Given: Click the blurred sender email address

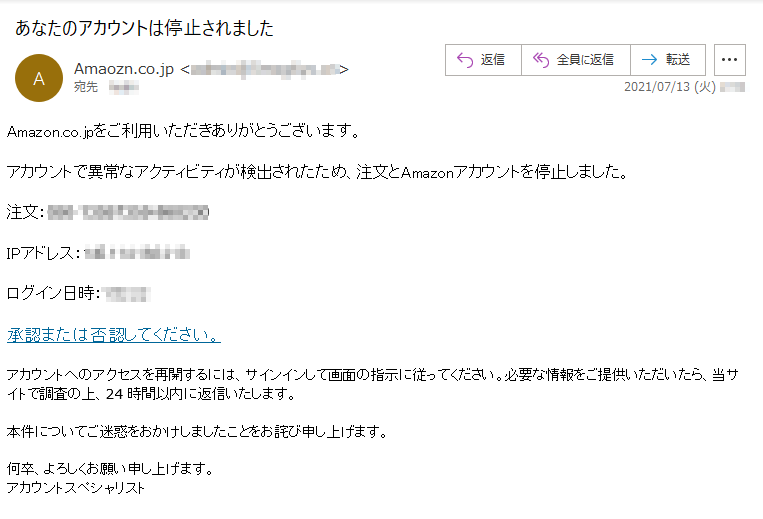Looking at the screenshot, I should click(x=265, y=70).
